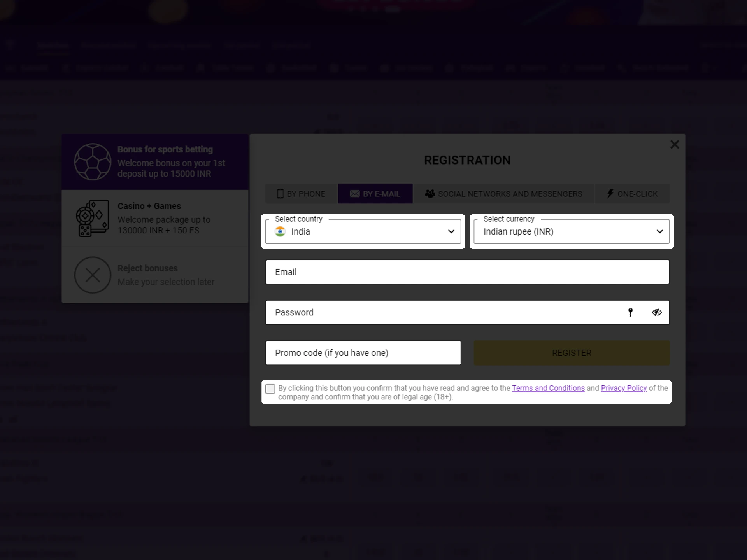Viewport: 747px width, 560px height.
Task: Select the BY E-MAIL registration tab
Action: coord(375,194)
